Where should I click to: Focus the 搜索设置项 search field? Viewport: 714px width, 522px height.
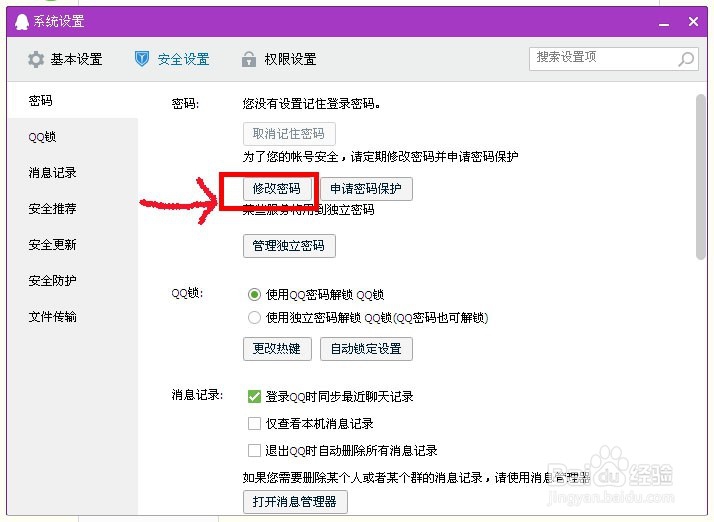point(613,59)
